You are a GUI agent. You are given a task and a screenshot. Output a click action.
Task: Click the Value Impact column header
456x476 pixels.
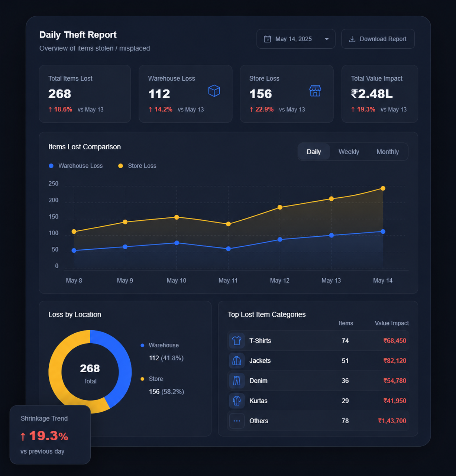point(392,323)
